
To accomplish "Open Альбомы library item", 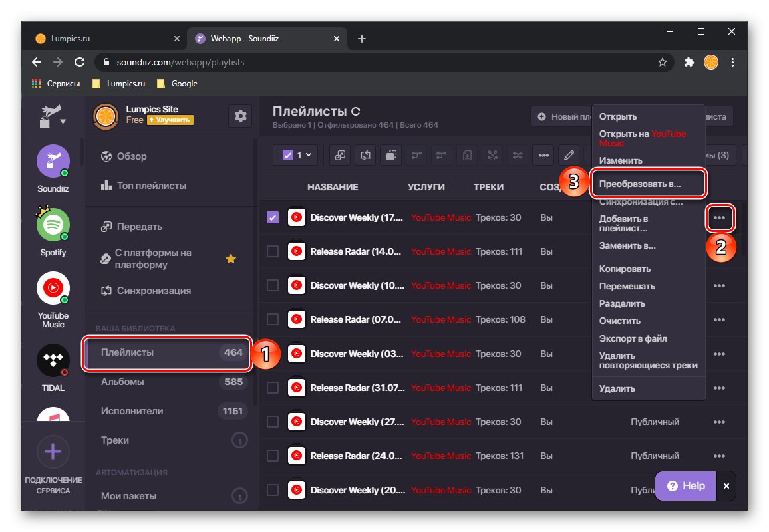I will tap(170, 382).
